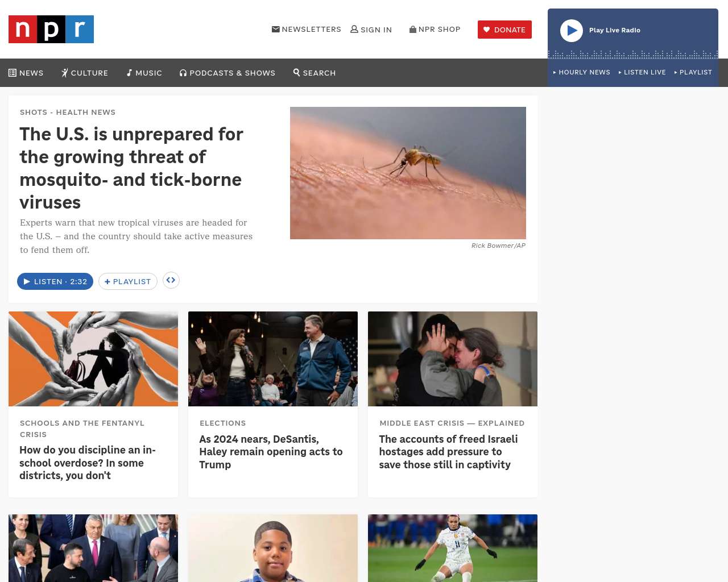Open Newsletters via the envelope icon

click(276, 29)
